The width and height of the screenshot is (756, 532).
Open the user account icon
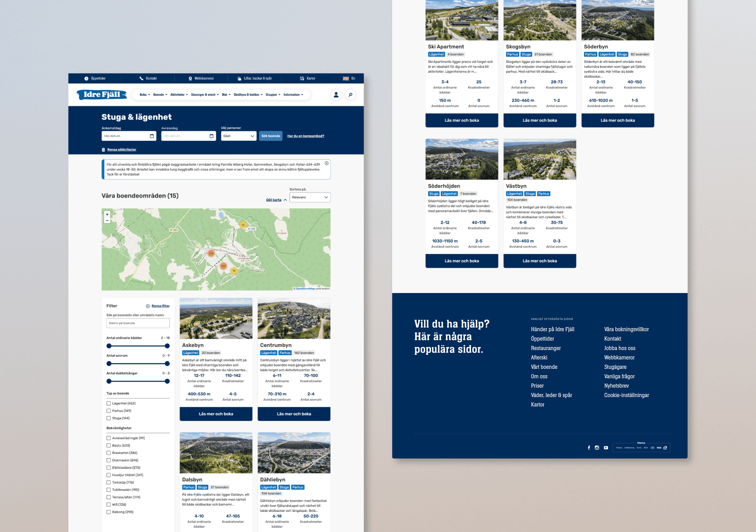pyautogui.click(x=336, y=95)
